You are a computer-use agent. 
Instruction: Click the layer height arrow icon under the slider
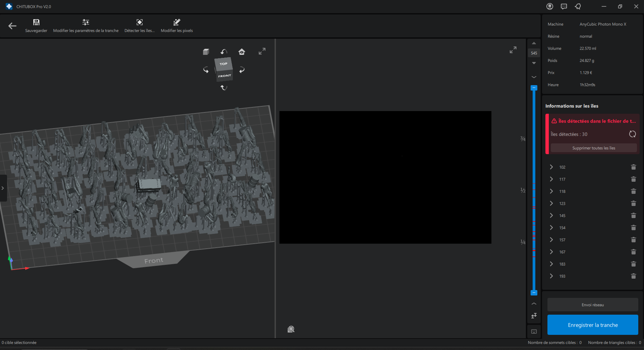coord(534,316)
